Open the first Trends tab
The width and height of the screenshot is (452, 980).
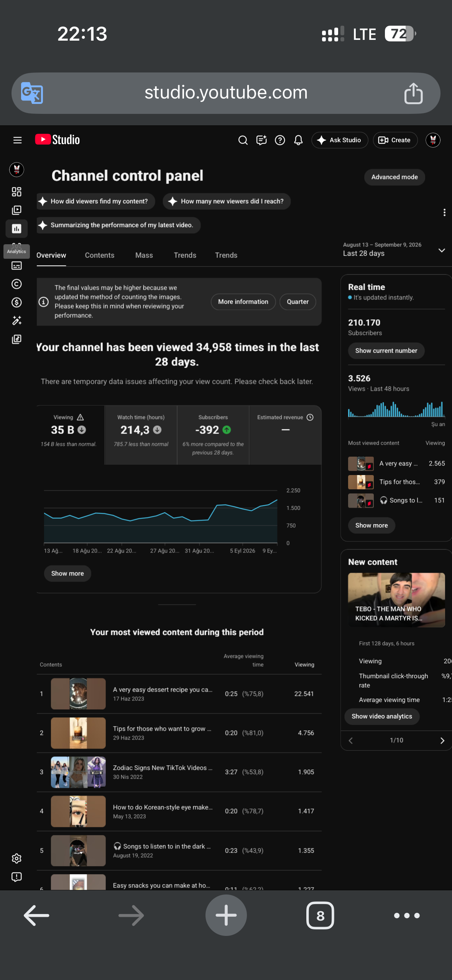[185, 255]
